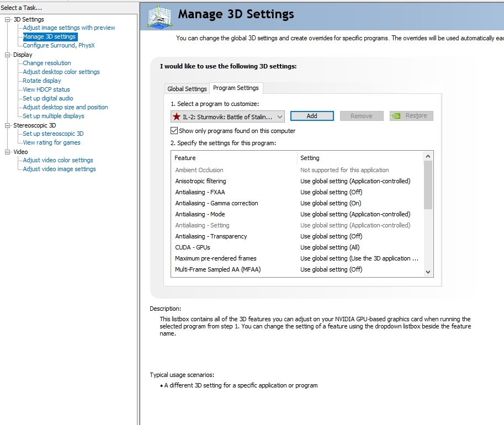This screenshot has height=425, width=504.
Task: Collapse the Stereoscopic 3D tree node
Action: tap(7, 126)
